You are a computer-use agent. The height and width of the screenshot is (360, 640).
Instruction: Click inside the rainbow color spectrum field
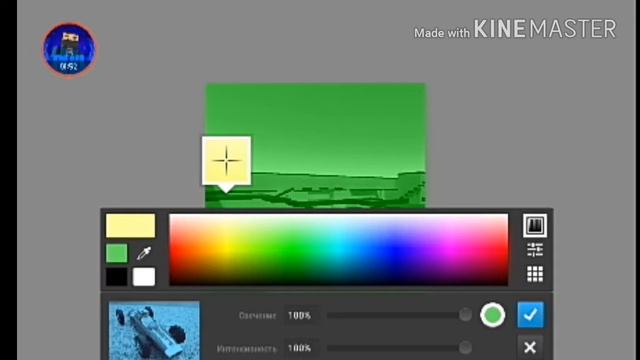[x=339, y=249]
